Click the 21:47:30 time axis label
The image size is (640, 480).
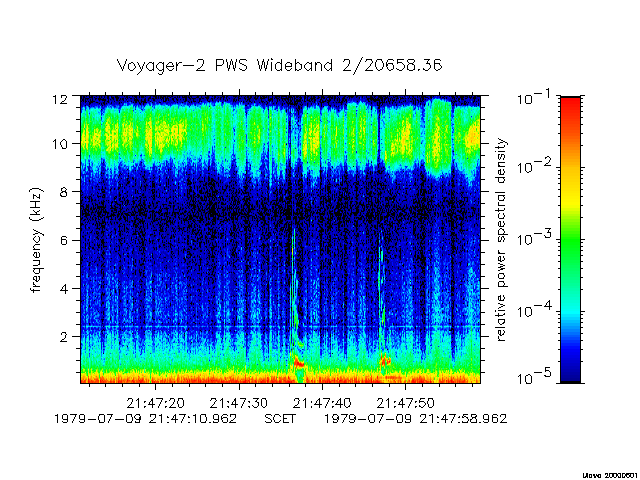239,403
